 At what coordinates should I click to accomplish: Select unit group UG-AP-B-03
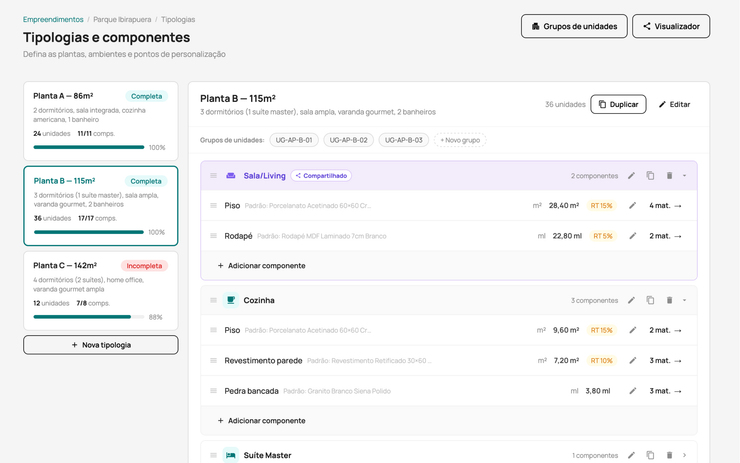coord(404,140)
